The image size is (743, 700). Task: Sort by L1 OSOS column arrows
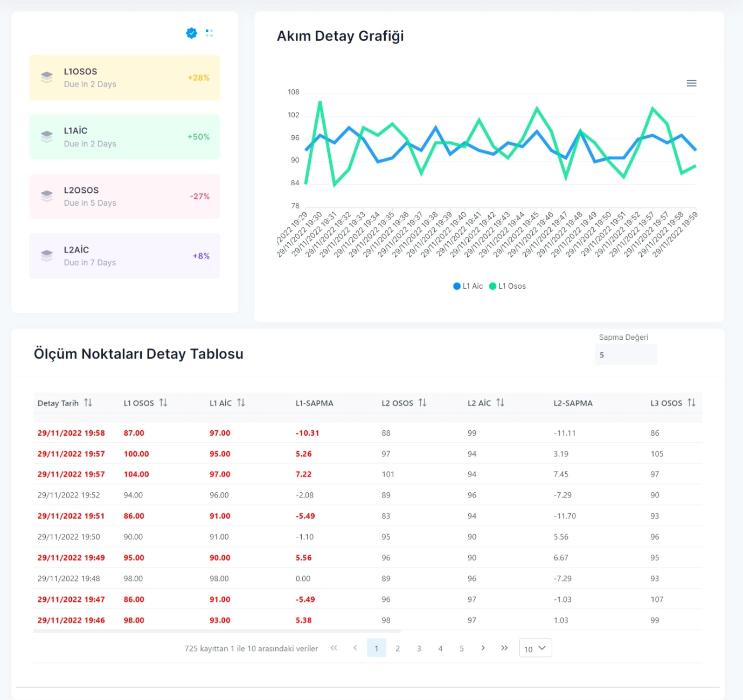(x=163, y=403)
